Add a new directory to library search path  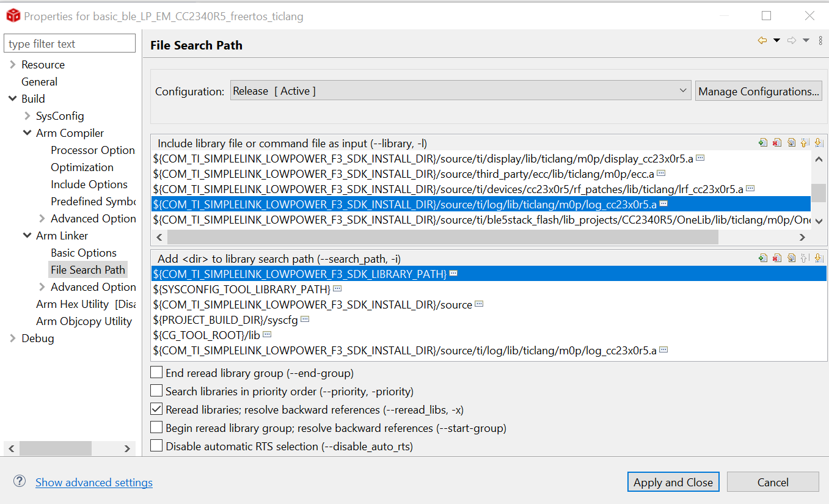pos(762,257)
